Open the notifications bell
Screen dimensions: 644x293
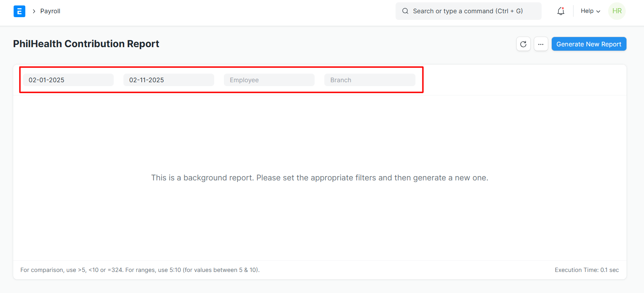(561, 11)
